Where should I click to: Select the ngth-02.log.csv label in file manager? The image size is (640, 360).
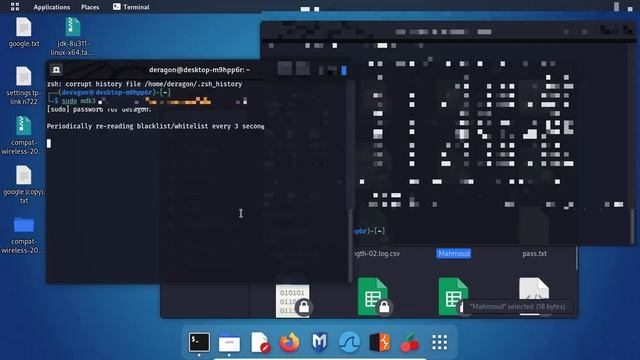[x=377, y=253]
